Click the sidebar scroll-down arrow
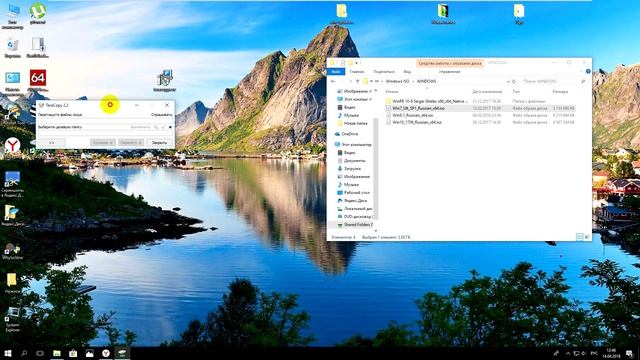The width and height of the screenshot is (640, 360). [x=376, y=230]
